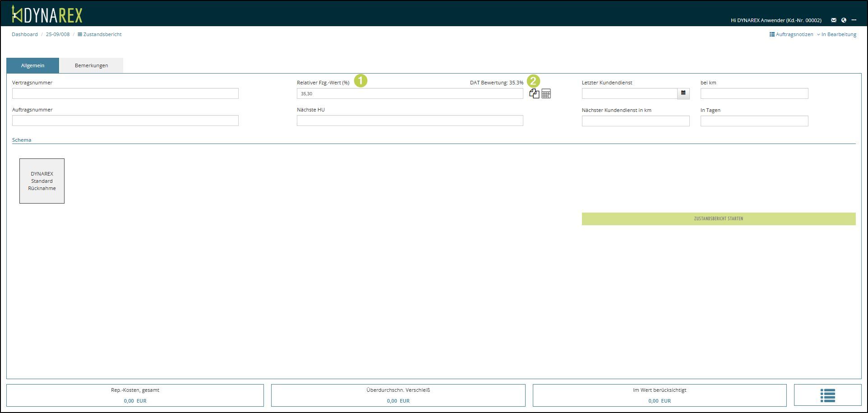Screen dimensions: 868x413
Task: Open calendar picker for Letzter Kundendienst
Action: click(683, 93)
